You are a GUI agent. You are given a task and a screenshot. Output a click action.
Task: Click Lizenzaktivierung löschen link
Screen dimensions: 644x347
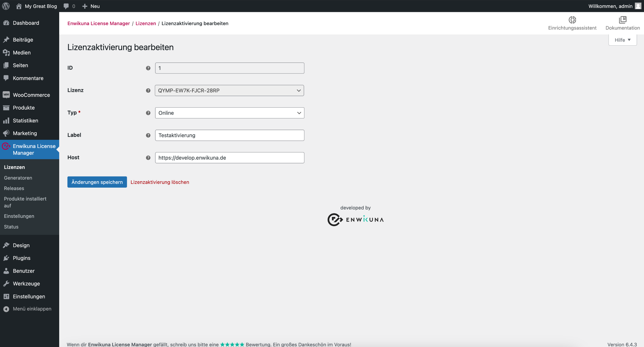point(160,182)
